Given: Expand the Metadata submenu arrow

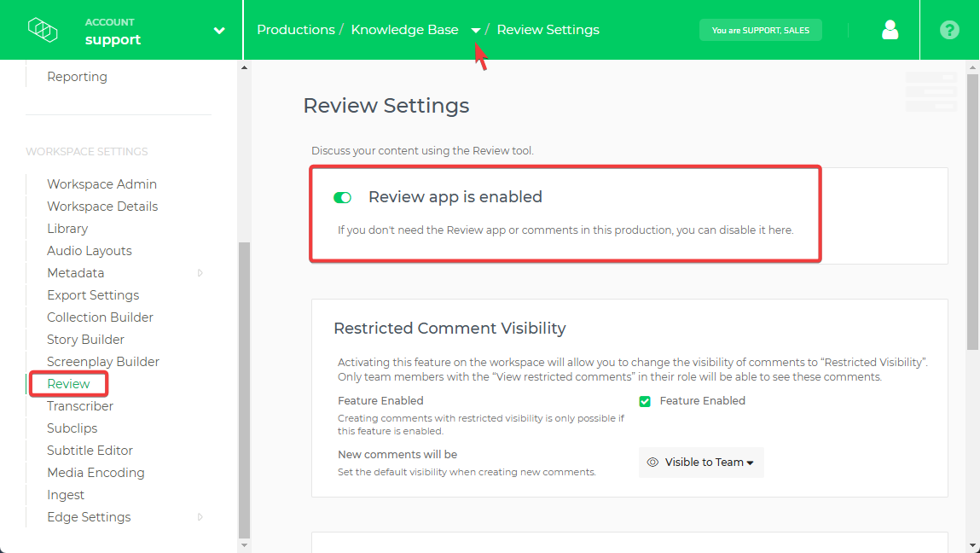Looking at the screenshot, I should click(200, 273).
